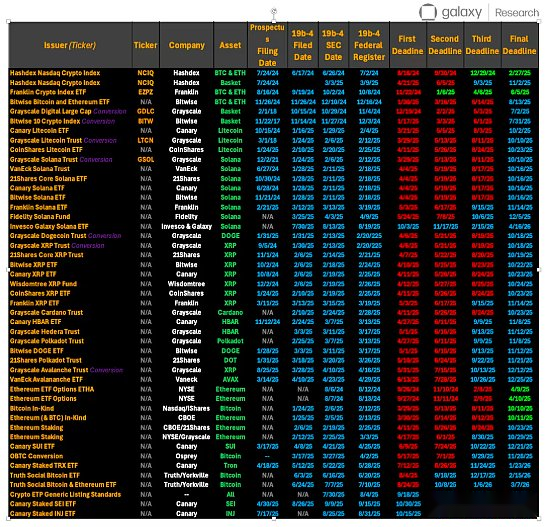Viewport: 547px width, 527px height.
Task: Click the "Truth Social Bitcoin ETF" row name
Action: pos(45,475)
